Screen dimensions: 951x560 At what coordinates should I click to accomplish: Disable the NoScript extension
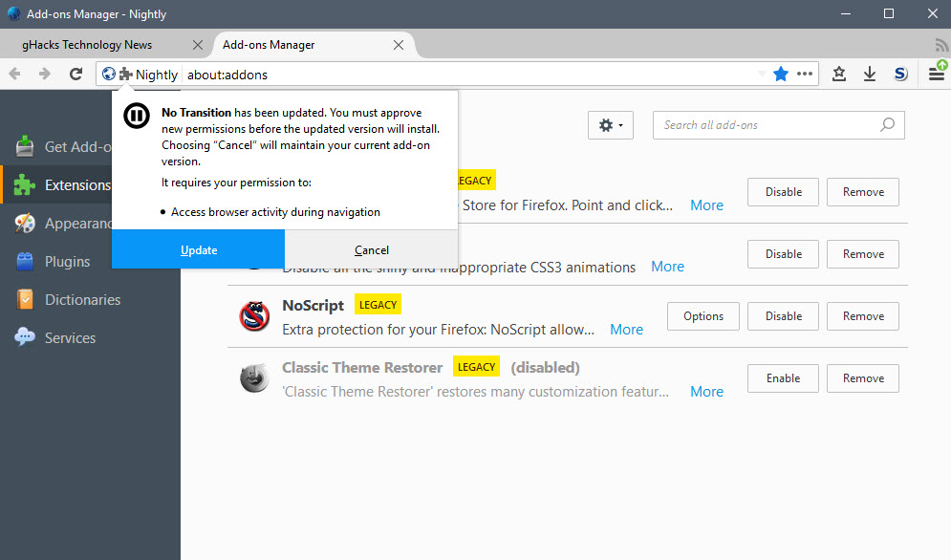click(783, 316)
